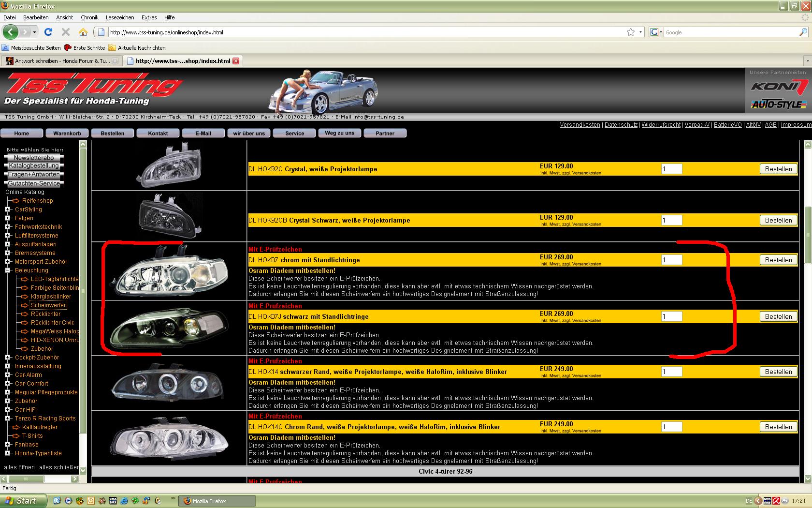
Task: Click Bestellen for DL HOK07 chrom headlight
Action: 778,260
